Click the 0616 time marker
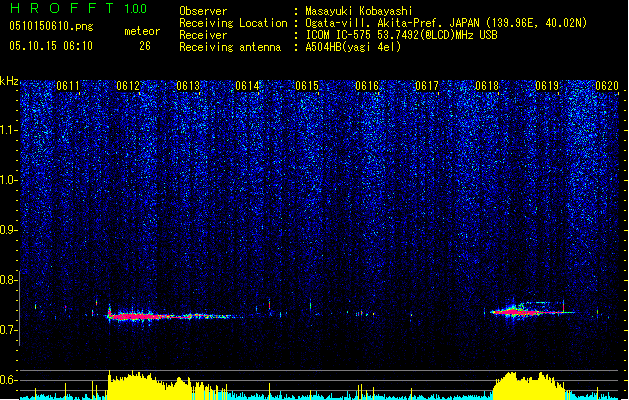This screenshot has width=629, height=400. pos(367,86)
